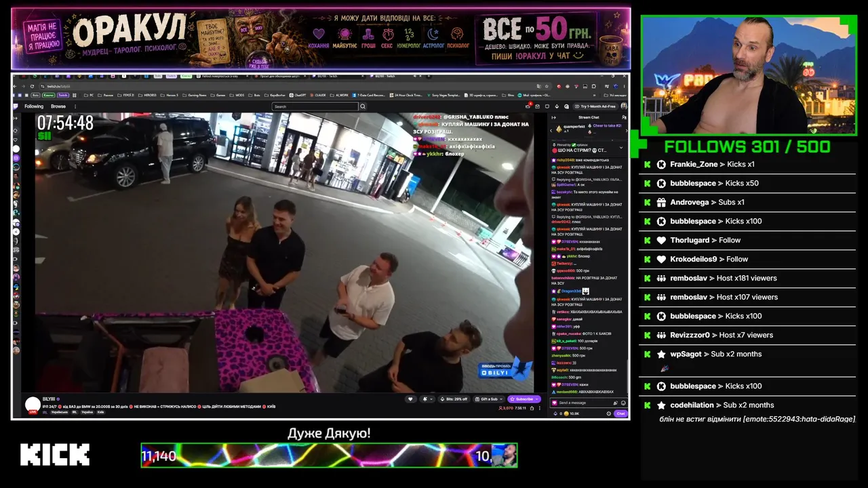This screenshot has width=868, height=488.
Task: Expand the pinned message chevron
Action: 621,148
